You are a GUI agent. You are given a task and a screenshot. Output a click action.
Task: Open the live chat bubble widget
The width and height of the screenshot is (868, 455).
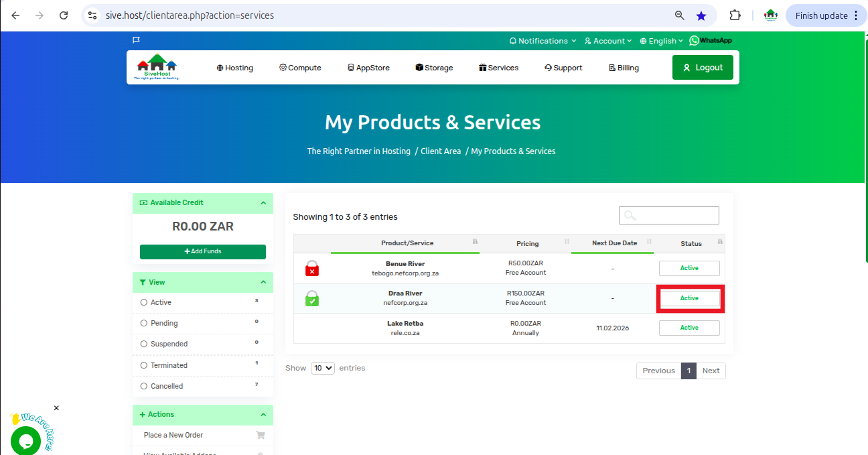26,441
